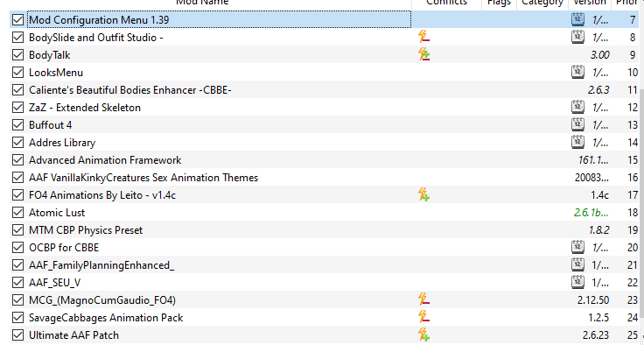Toggle SavageCabbages Animation Pack checkbox

(x=17, y=318)
